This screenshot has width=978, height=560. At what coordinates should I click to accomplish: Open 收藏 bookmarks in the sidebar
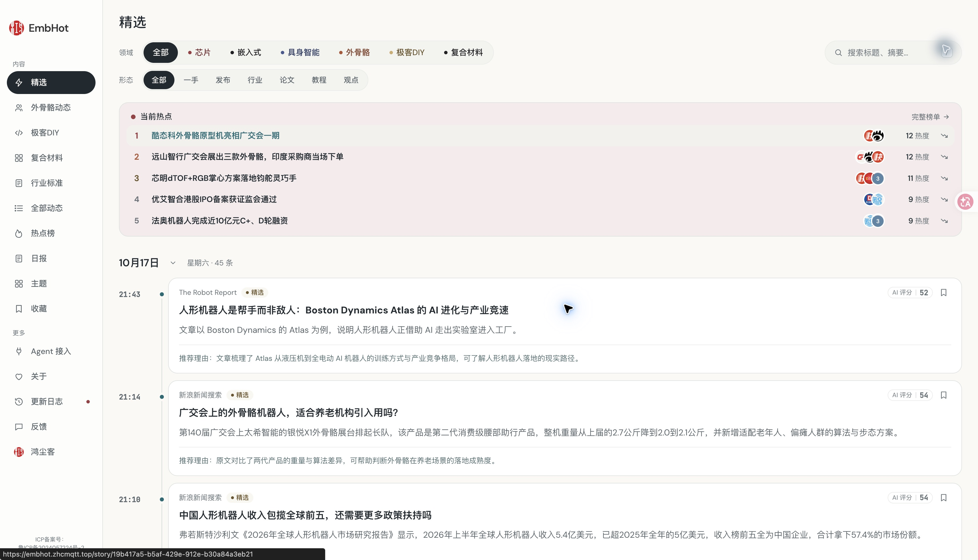pyautogui.click(x=51, y=309)
